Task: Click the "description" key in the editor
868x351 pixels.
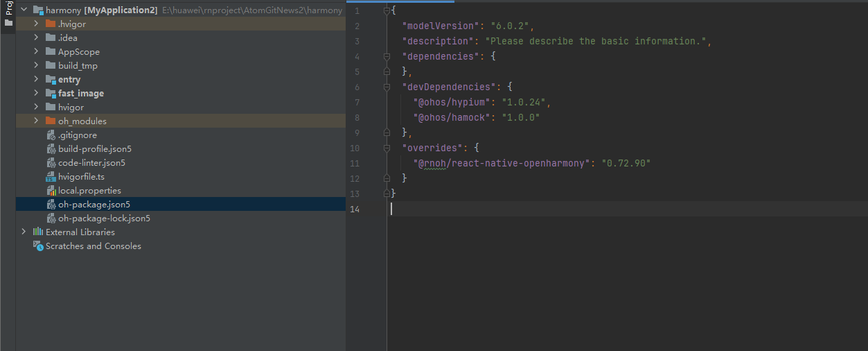Action: [436, 42]
